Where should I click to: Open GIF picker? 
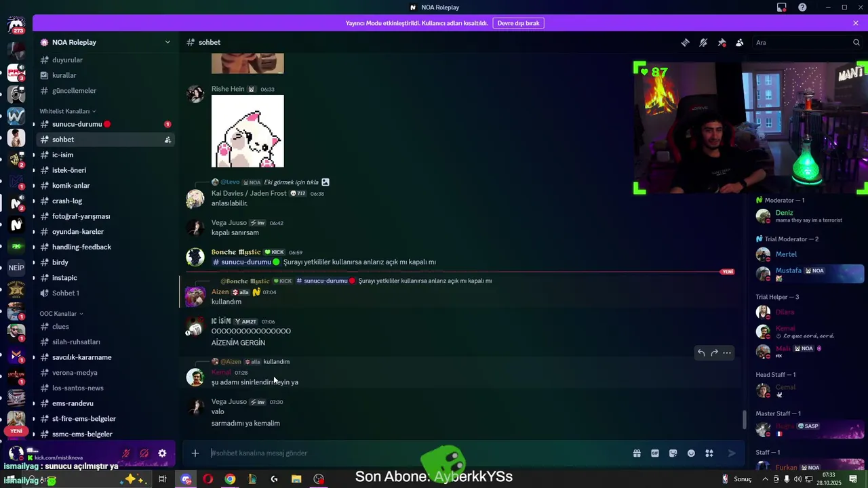(x=655, y=453)
